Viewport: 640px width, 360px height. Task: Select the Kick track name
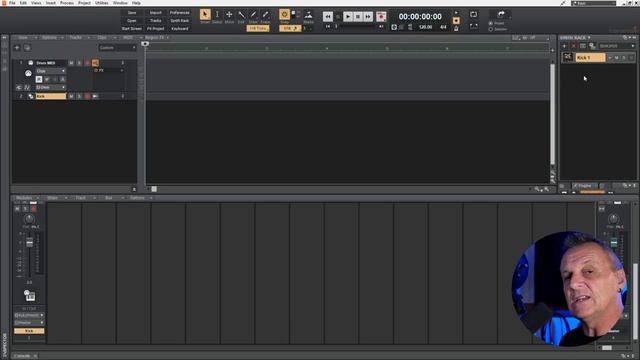[51, 96]
